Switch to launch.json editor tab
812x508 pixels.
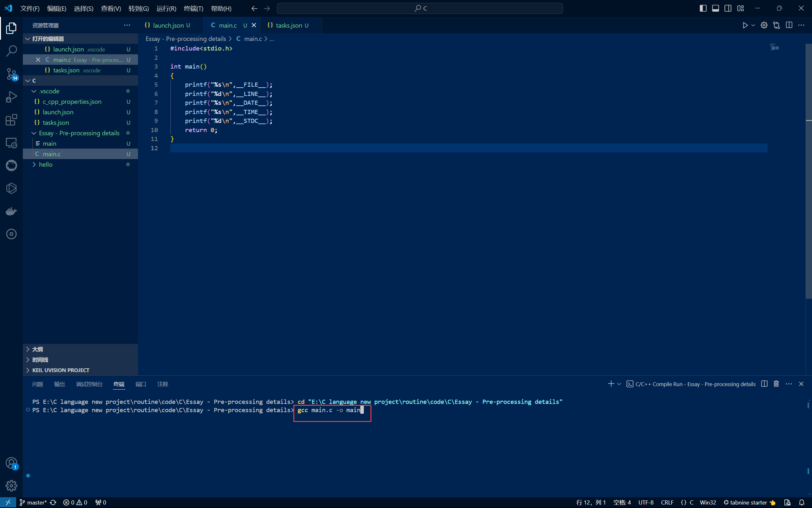click(170, 25)
